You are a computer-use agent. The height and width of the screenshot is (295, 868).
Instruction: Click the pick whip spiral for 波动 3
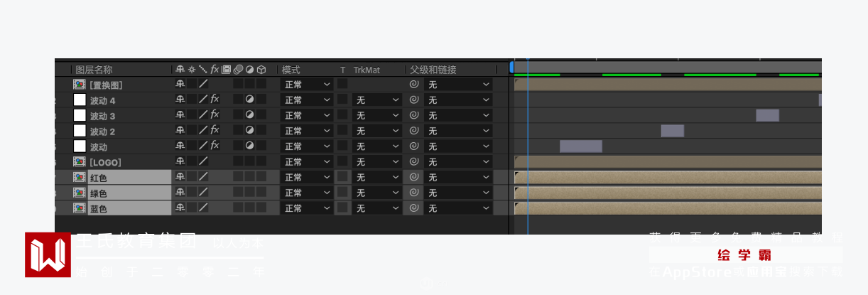pos(414,115)
